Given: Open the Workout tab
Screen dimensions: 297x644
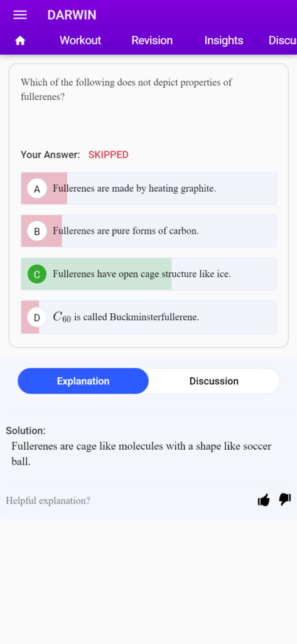Looking at the screenshot, I should click(80, 40).
